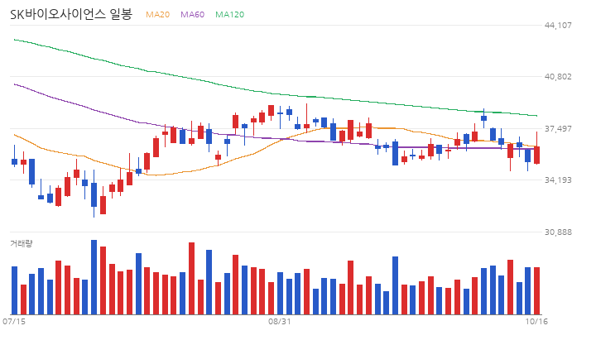Screen dimensions: 596x364
Task: Click the 08/31 date axis label
Action: [280, 322]
